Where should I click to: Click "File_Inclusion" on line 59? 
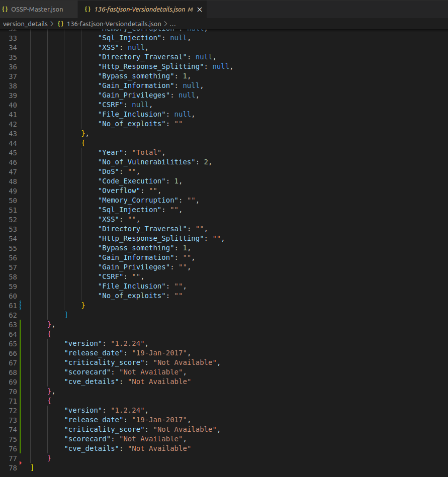[132, 286]
